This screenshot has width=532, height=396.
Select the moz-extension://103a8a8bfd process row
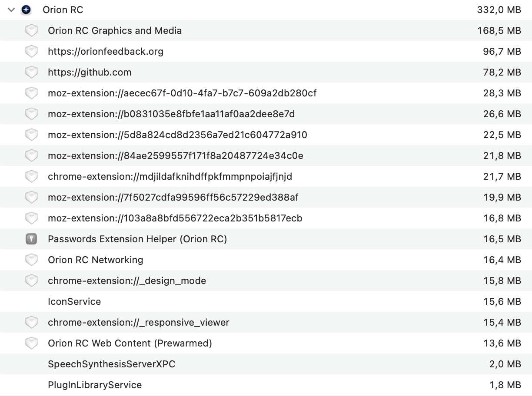[175, 218]
